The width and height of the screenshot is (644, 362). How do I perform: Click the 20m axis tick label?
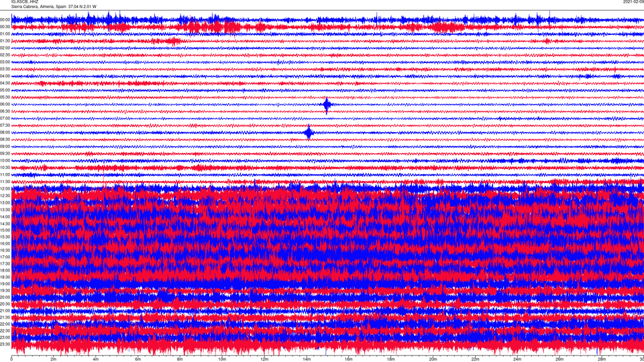[x=433, y=359]
